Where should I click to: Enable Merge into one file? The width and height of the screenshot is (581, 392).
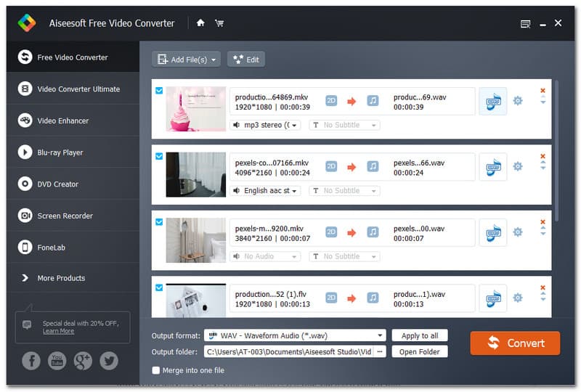(156, 370)
